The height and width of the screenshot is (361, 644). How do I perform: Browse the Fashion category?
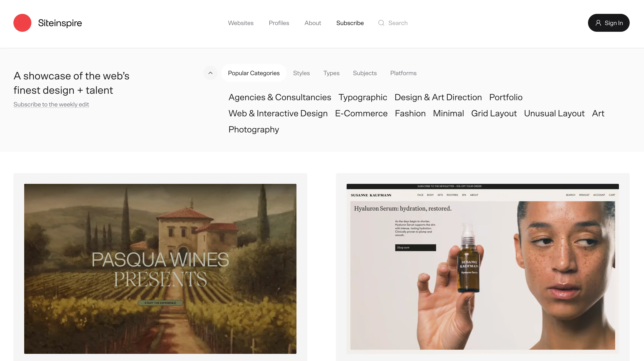[x=410, y=113]
